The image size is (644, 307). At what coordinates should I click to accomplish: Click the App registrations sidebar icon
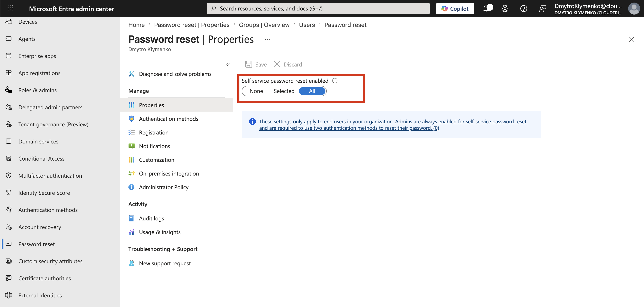coord(9,73)
